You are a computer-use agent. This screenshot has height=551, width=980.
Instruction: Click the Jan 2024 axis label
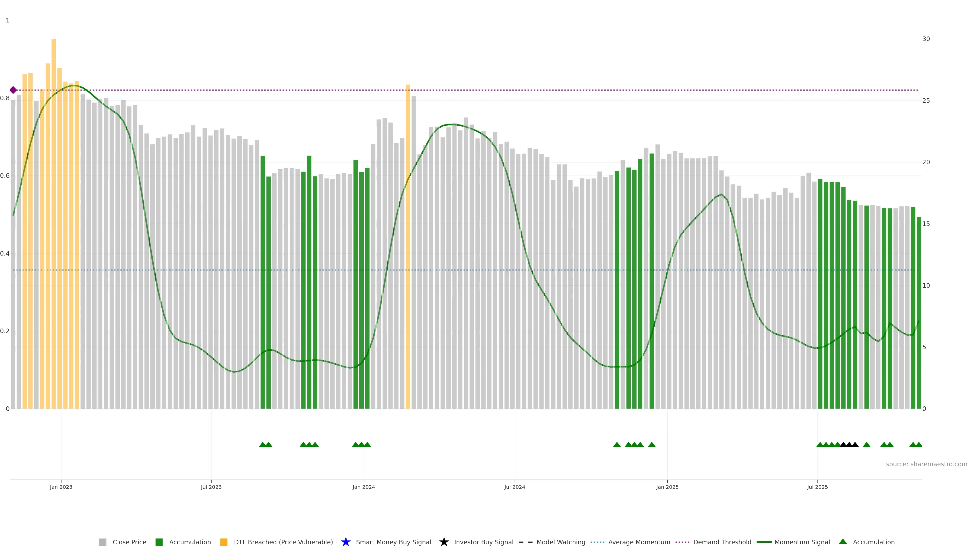[364, 487]
